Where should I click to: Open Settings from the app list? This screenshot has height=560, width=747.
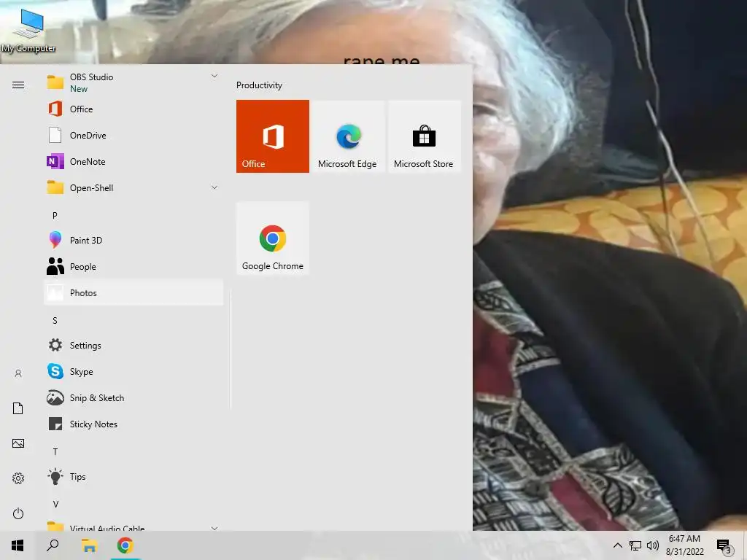coord(133,345)
